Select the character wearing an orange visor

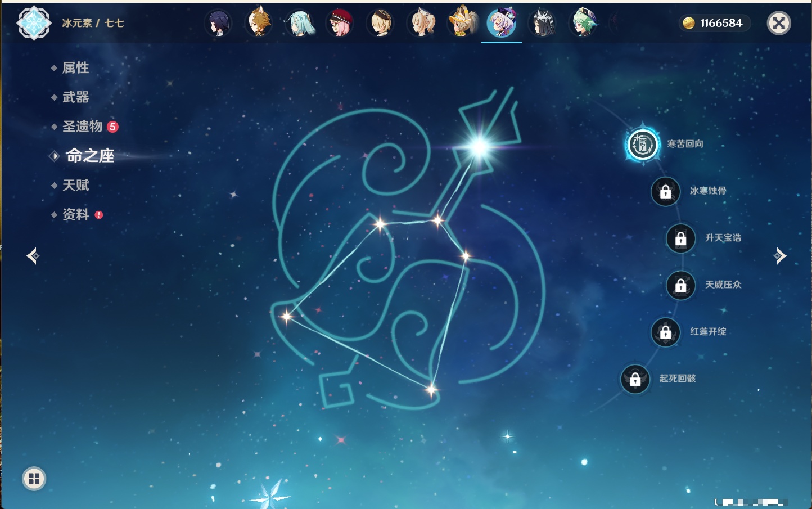click(462, 23)
